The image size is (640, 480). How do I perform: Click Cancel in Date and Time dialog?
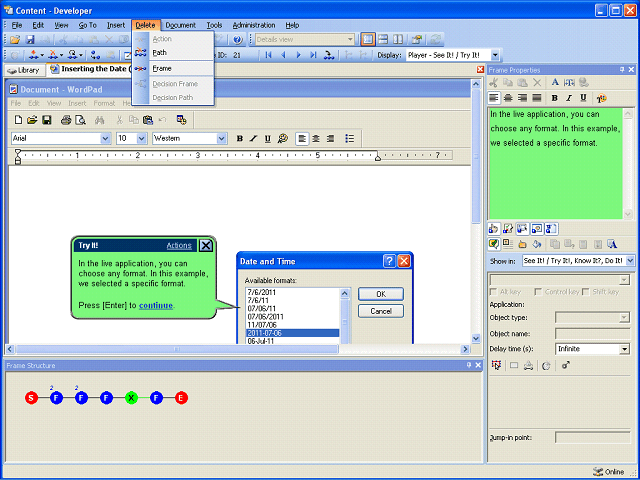pyautogui.click(x=381, y=311)
